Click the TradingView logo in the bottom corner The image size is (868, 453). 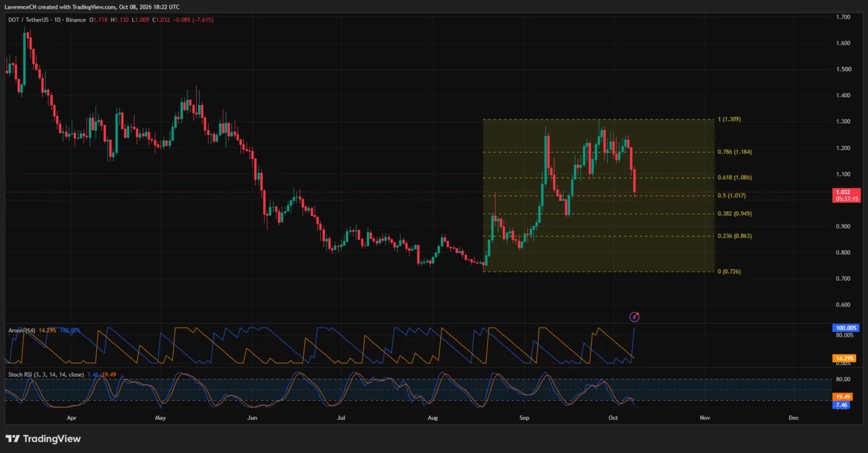(x=43, y=439)
